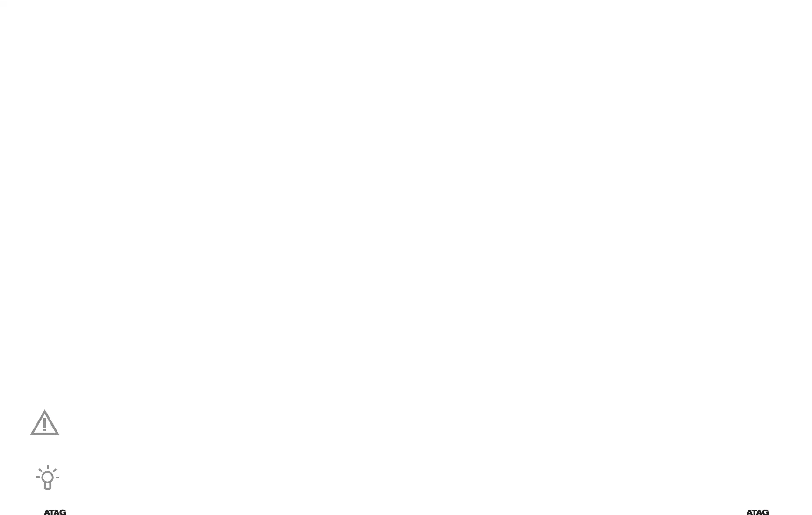Click the ATAG logo at bottom left

(x=55, y=512)
